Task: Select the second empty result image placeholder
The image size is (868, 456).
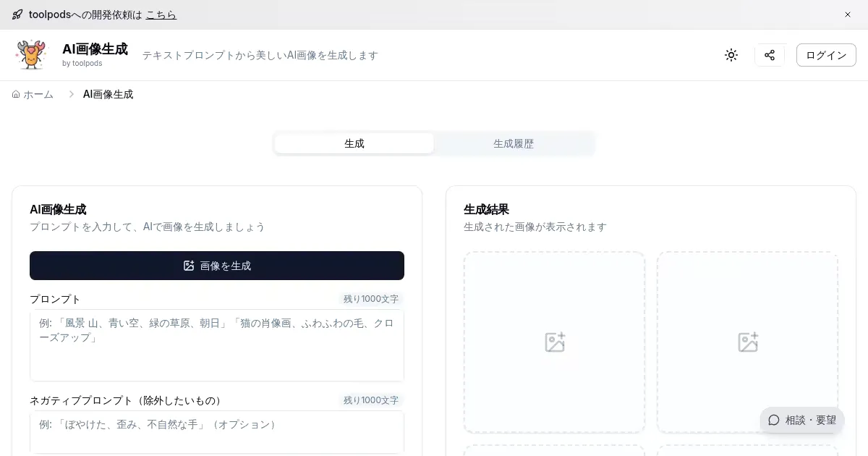Action: pyautogui.click(x=747, y=342)
